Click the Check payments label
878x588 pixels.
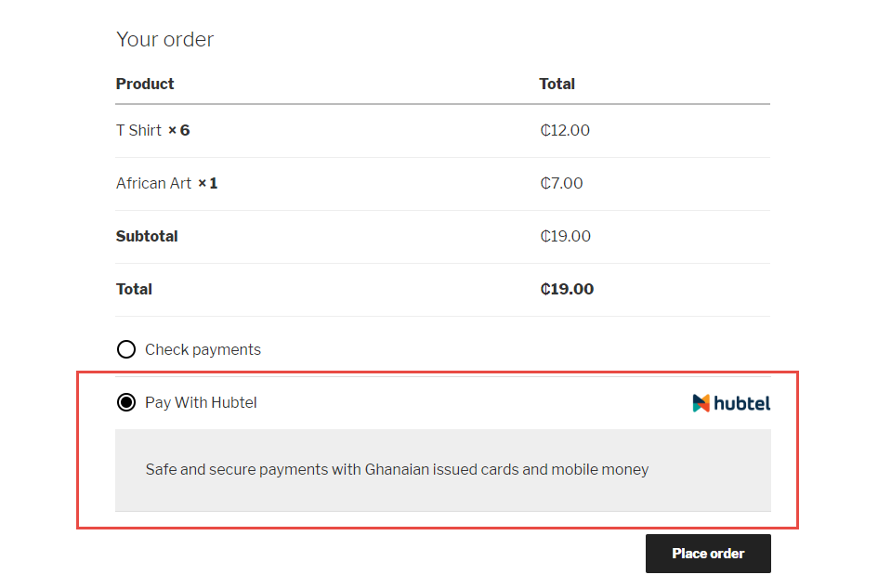203,350
